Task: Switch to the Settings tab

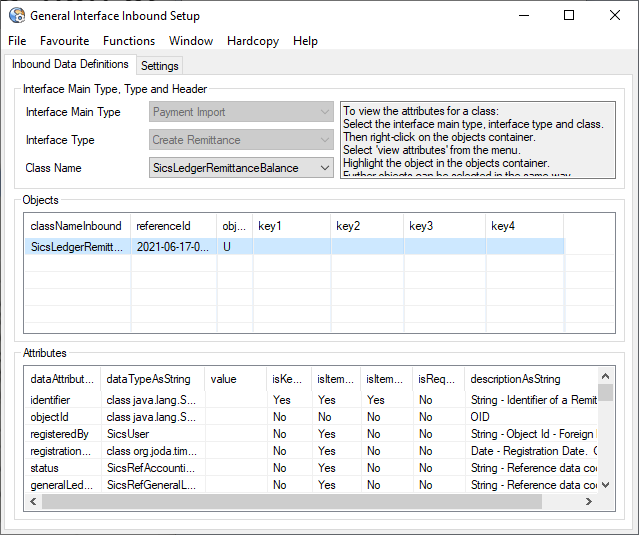Action: 160,66
